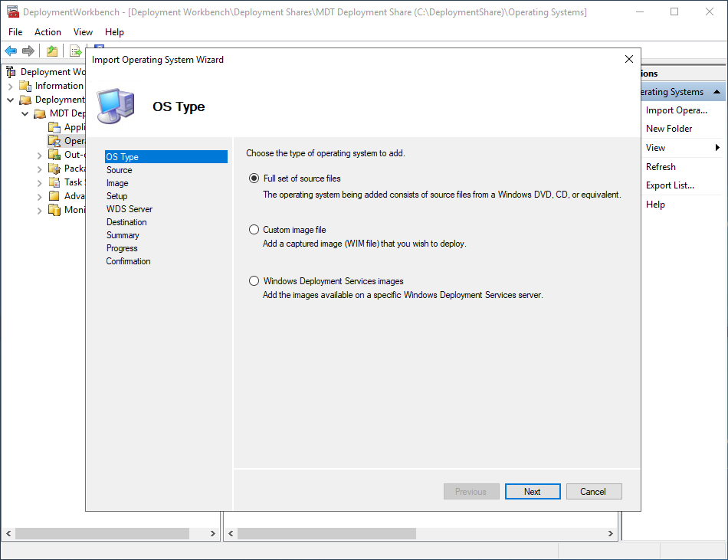This screenshot has height=560, width=728.
Task: Open the File menu
Action: pyautogui.click(x=15, y=32)
